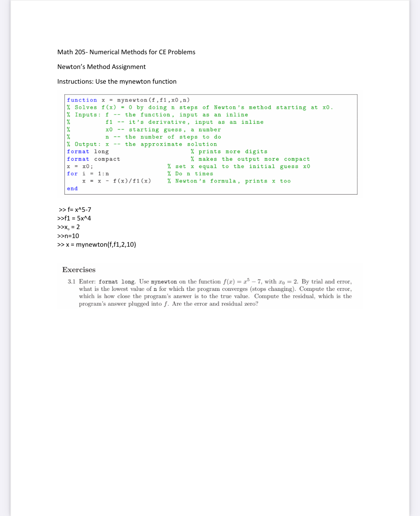Select the heading Newton's Method Assignment
Image resolution: width=420 pixels, height=516 pixels.
(101, 67)
